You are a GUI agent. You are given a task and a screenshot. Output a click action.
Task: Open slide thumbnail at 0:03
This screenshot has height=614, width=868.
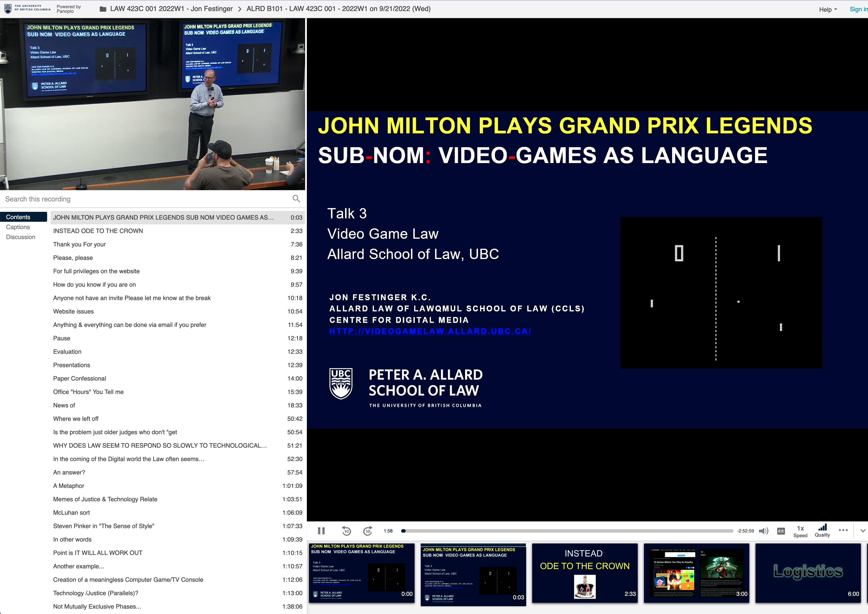[x=473, y=575]
